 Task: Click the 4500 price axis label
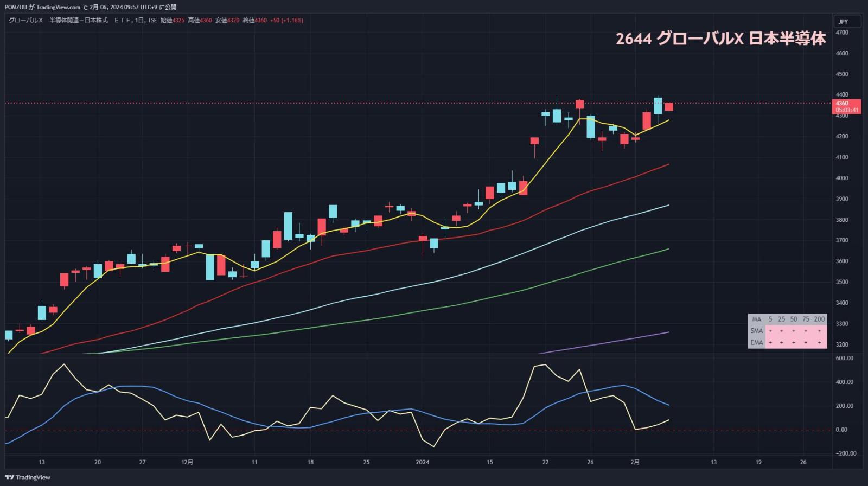click(842, 74)
